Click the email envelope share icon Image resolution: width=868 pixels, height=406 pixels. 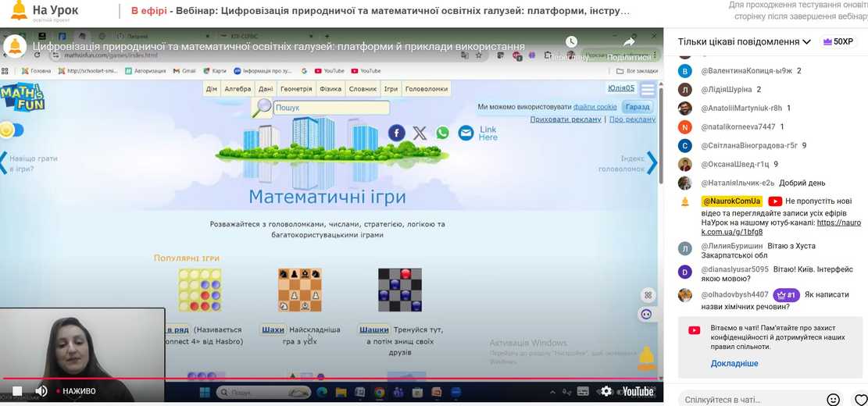(466, 133)
